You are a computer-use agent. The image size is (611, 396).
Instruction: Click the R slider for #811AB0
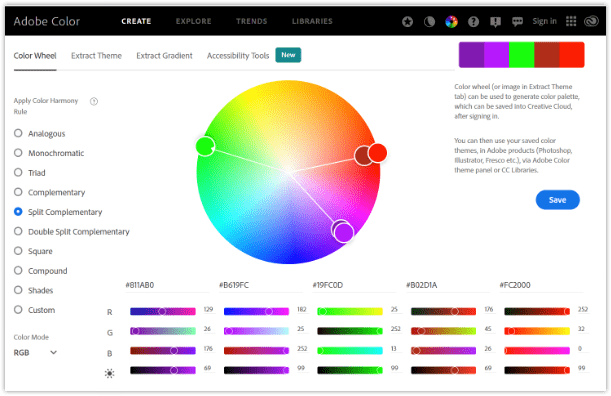click(163, 311)
